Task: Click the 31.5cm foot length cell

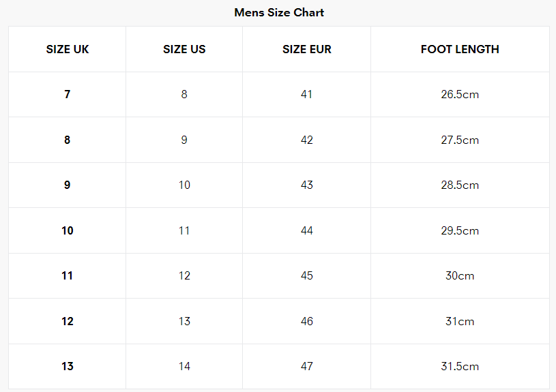Action: coord(460,367)
